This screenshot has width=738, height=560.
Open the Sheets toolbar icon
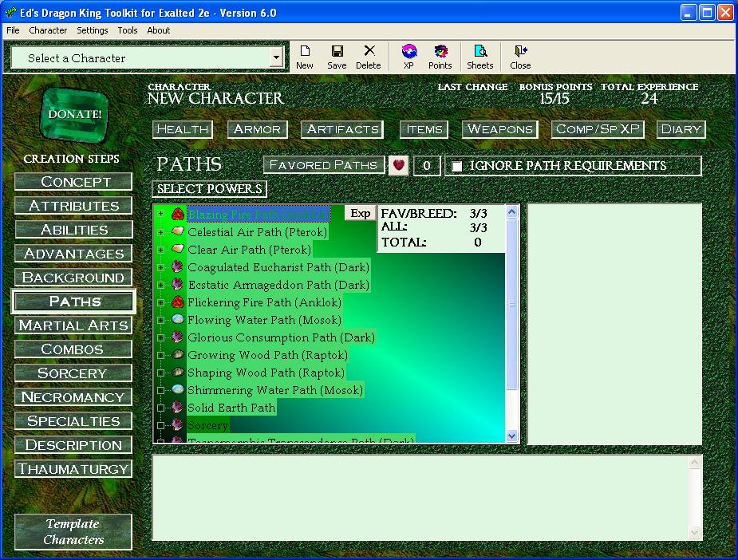480,57
